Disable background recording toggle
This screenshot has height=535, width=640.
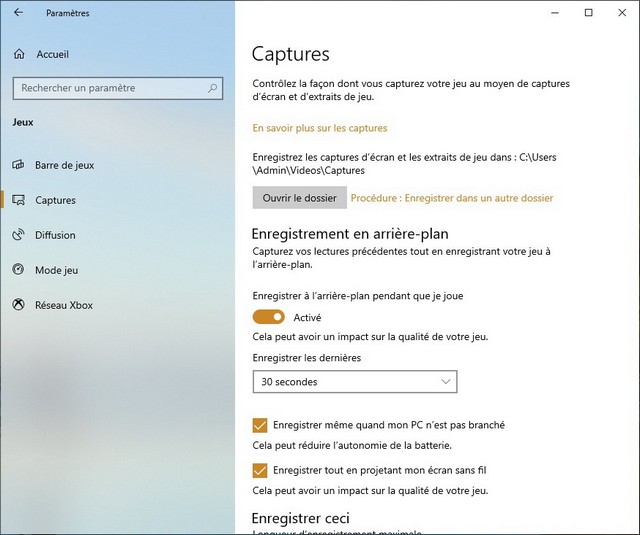269,317
